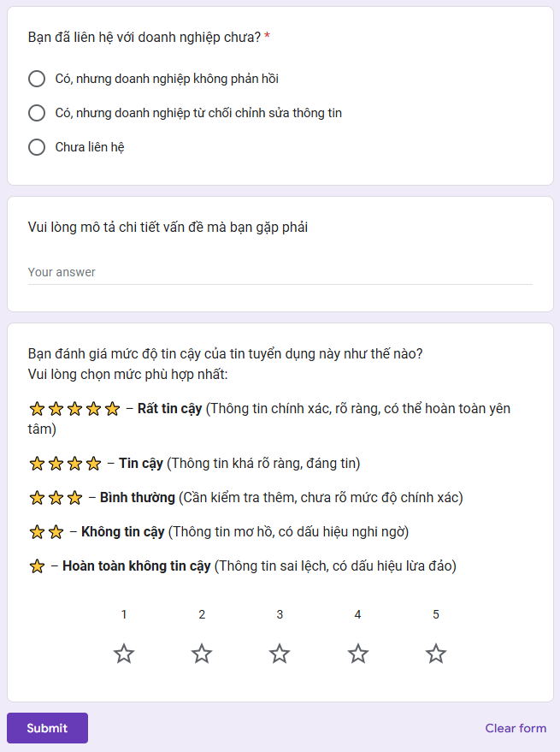
Task: Click number label 3 above the stars
Action: click(280, 614)
